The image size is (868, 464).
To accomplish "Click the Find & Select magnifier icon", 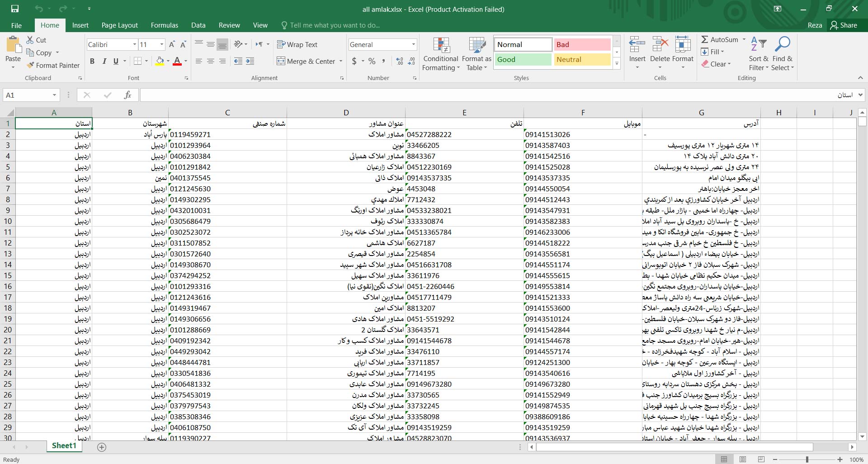I will click(x=782, y=45).
